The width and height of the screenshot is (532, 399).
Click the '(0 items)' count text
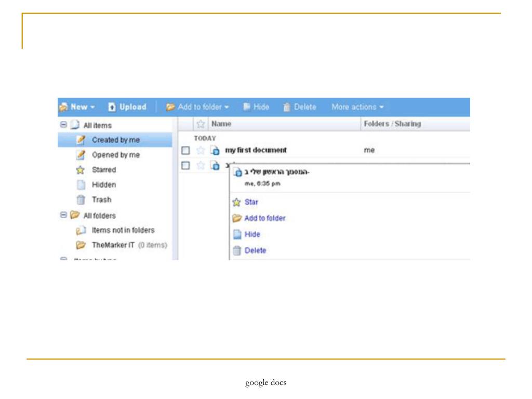pos(153,245)
